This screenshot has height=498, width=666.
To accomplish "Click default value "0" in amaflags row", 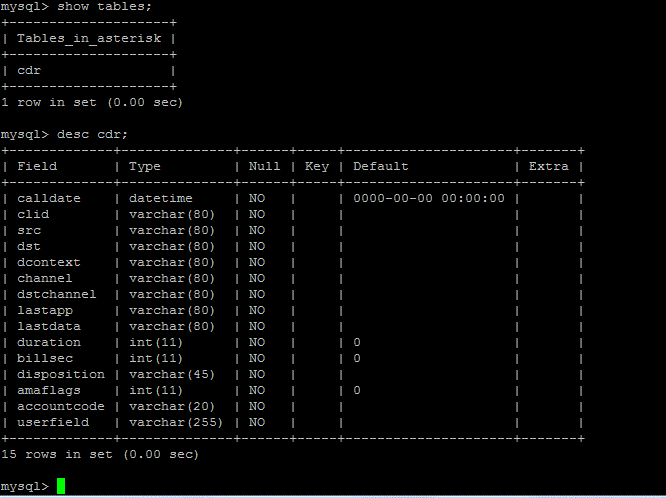I will (x=357, y=390).
